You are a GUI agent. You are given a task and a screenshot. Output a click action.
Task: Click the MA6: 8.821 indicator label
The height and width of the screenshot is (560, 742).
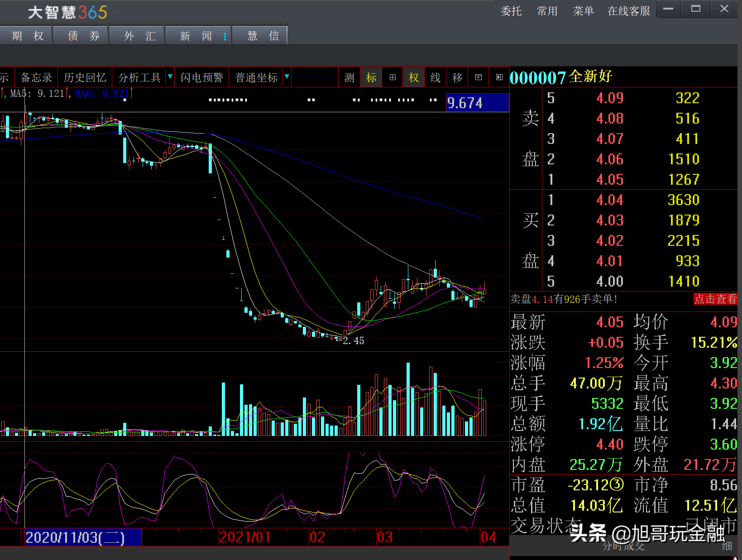point(104,94)
